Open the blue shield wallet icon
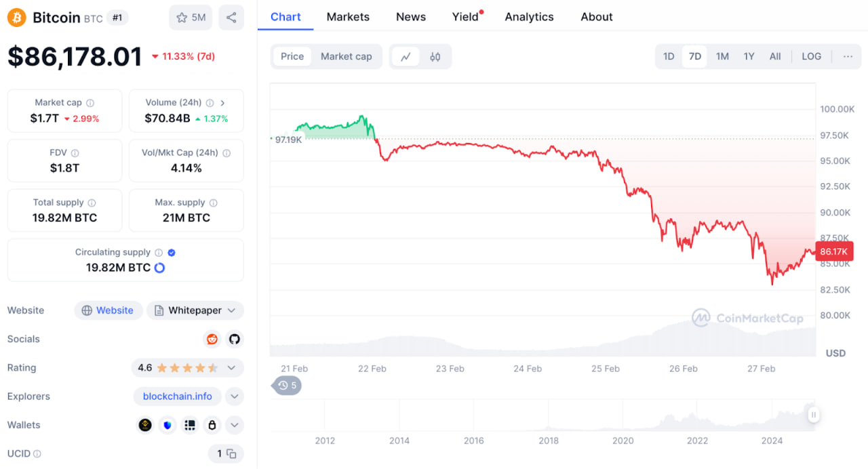Screen dimensions: 868x469 pyautogui.click(x=167, y=425)
